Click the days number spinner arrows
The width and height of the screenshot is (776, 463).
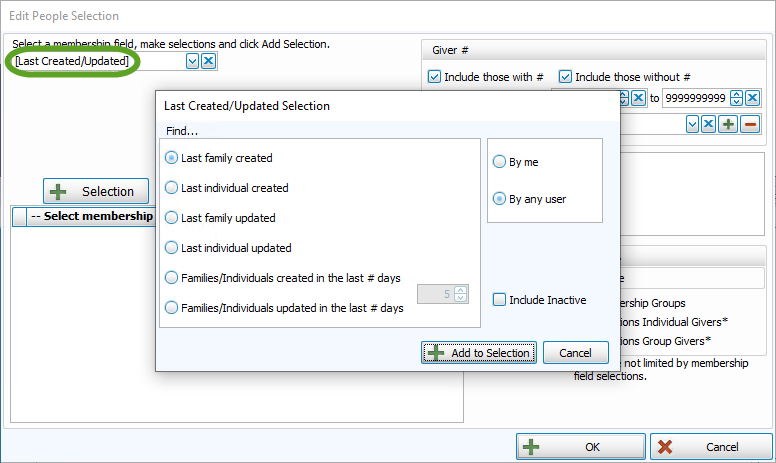[460, 294]
